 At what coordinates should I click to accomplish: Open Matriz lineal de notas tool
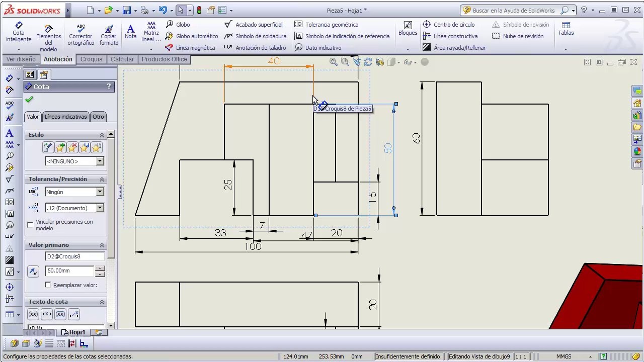pyautogui.click(x=151, y=32)
